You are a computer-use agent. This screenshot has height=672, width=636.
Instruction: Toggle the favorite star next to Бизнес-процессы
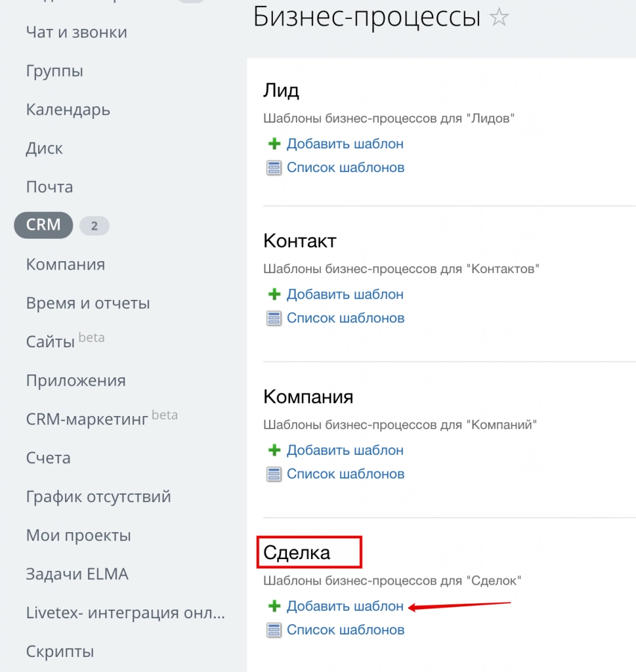tap(499, 17)
